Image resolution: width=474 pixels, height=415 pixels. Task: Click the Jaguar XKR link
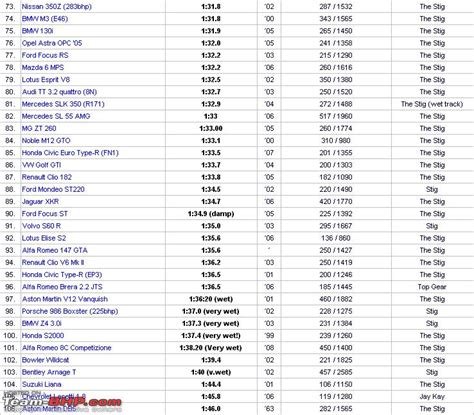click(40, 201)
